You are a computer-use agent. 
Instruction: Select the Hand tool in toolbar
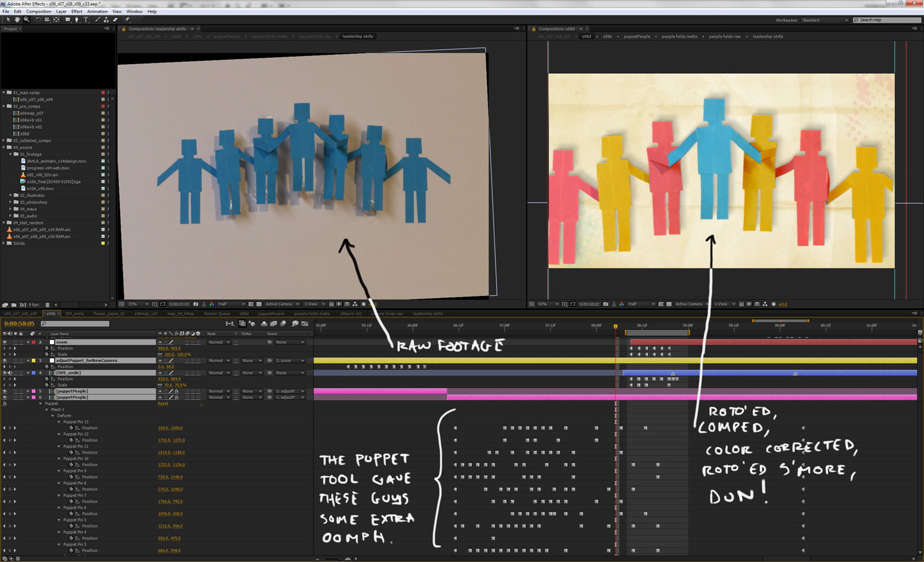17,20
